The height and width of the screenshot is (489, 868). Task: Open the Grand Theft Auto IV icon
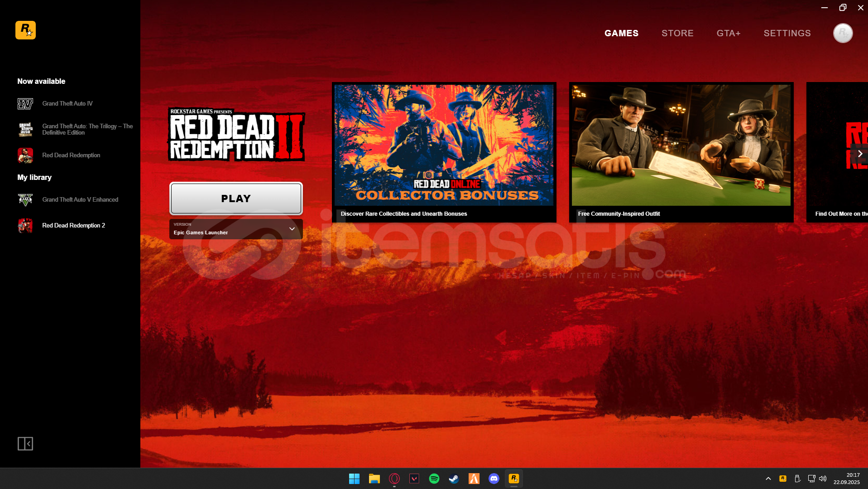tap(25, 104)
